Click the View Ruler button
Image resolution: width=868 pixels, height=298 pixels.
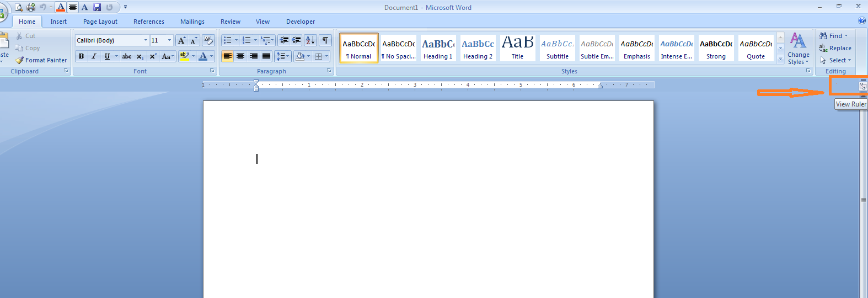[863, 86]
